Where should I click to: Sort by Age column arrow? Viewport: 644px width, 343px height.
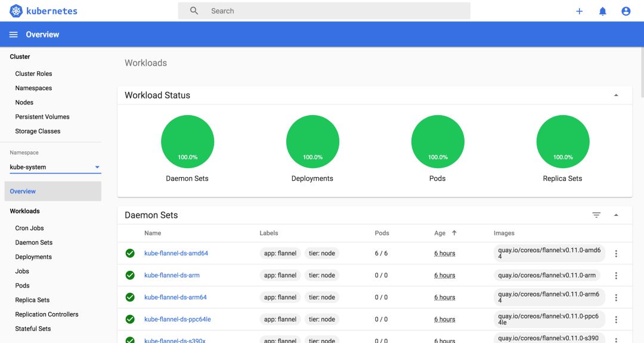coord(454,233)
